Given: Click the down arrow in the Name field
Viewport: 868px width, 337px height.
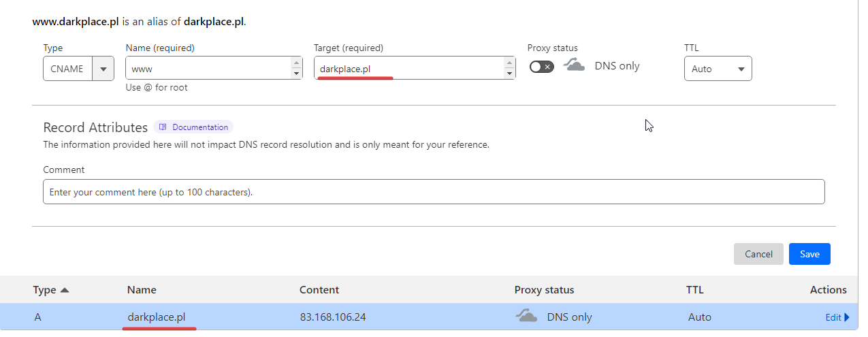Looking at the screenshot, I should pyautogui.click(x=296, y=74).
